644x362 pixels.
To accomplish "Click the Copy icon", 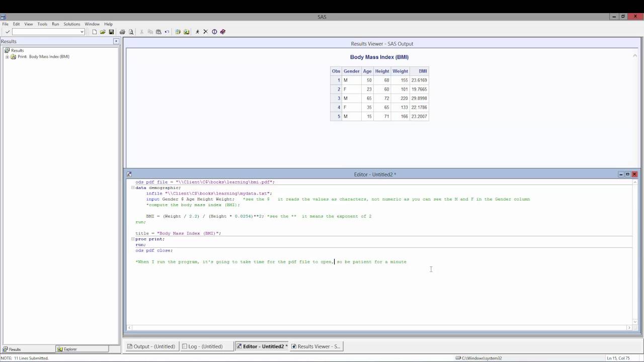I will tap(150, 32).
